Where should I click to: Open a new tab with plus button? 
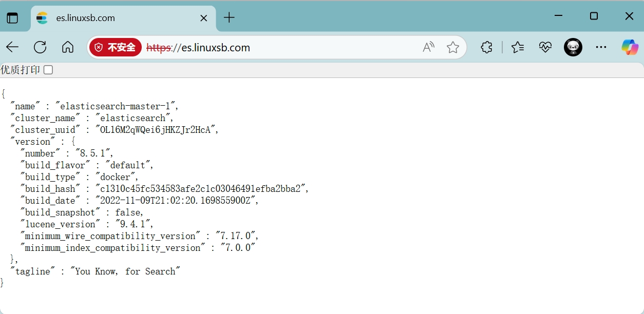pyautogui.click(x=229, y=18)
